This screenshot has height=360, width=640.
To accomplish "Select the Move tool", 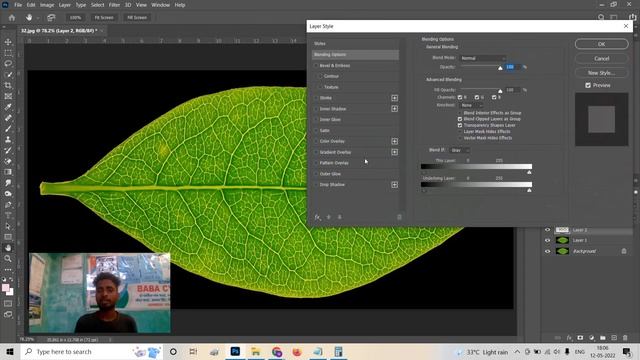I will pyautogui.click(x=8, y=42).
